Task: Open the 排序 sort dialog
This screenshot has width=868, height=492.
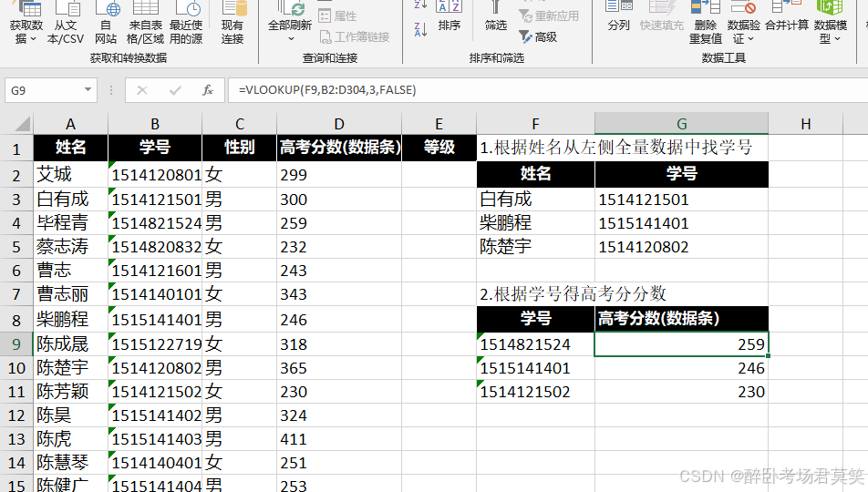Action: point(449,16)
